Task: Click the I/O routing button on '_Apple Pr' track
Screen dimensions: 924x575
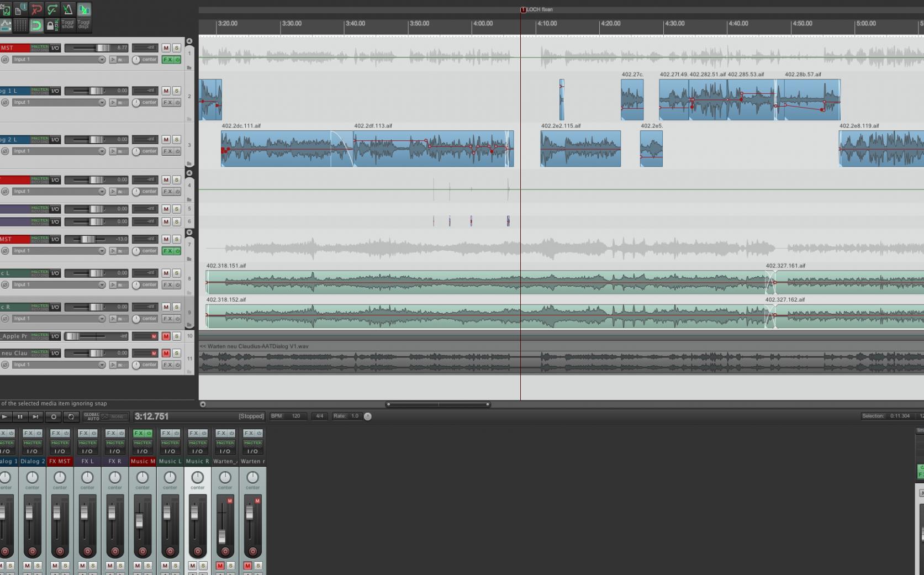Action: 55,336
